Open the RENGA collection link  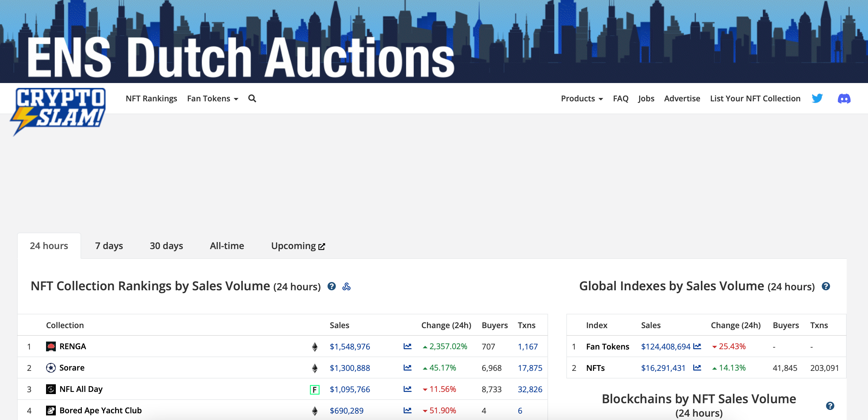pos(73,346)
